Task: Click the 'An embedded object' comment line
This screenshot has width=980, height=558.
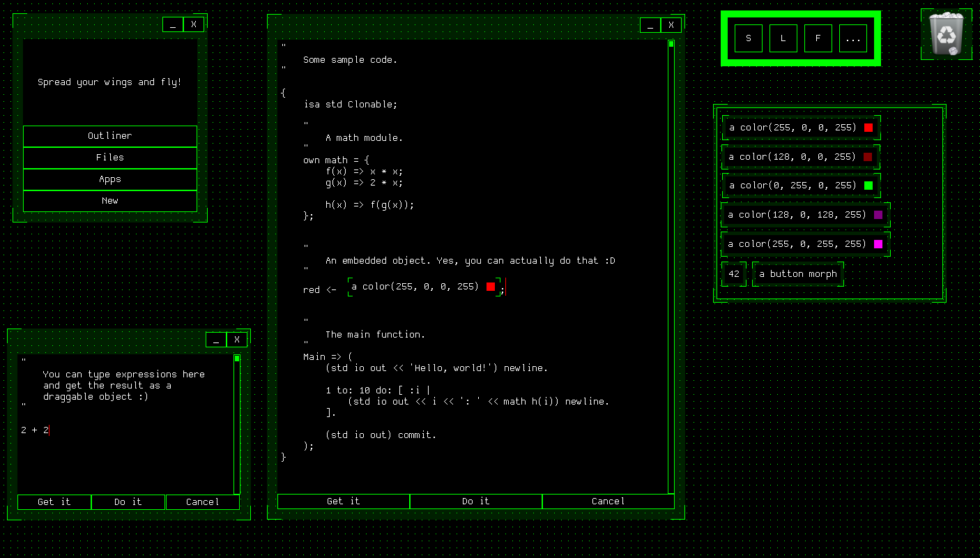Action: click(470, 261)
